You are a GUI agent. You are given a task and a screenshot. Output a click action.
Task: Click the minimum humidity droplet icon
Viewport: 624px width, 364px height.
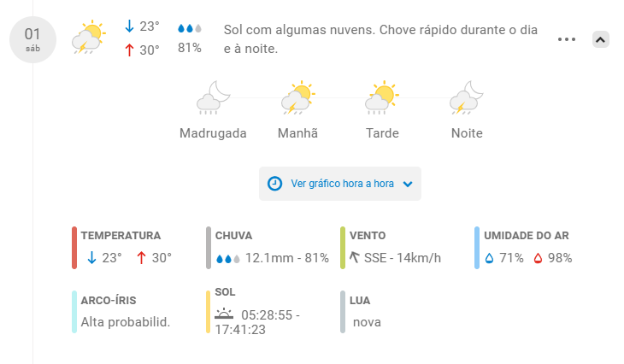pos(490,258)
